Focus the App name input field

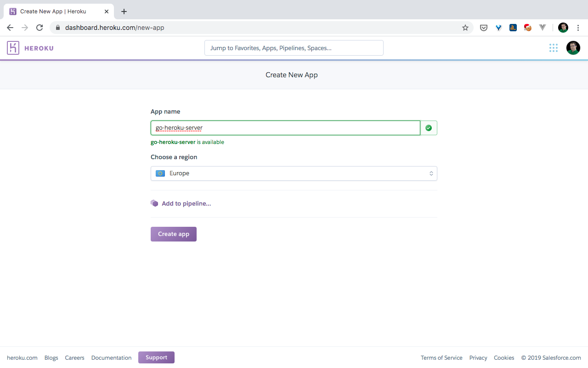tap(285, 128)
